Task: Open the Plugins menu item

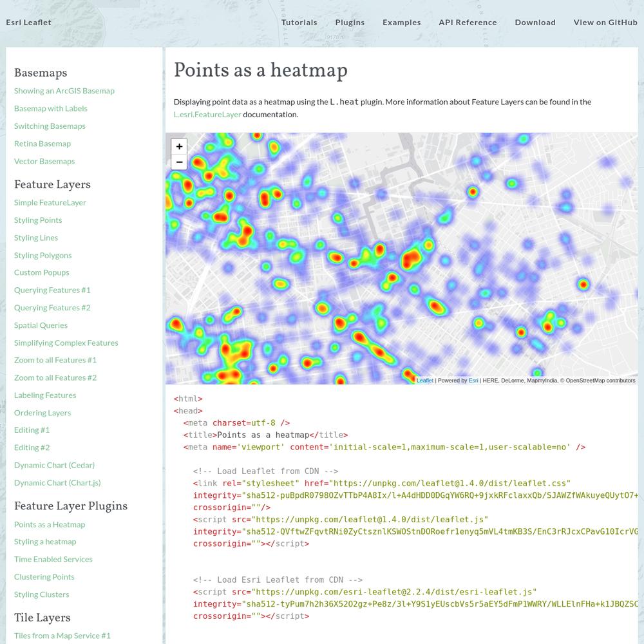Action: (350, 23)
